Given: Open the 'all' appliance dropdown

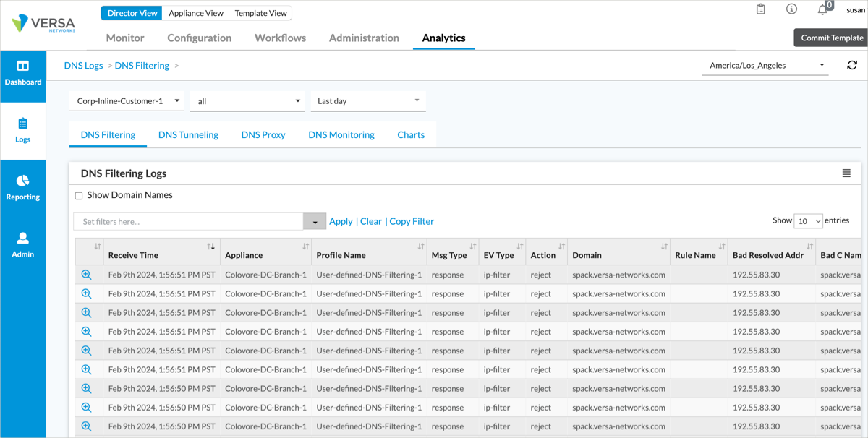Looking at the screenshot, I should click(x=247, y=101).
